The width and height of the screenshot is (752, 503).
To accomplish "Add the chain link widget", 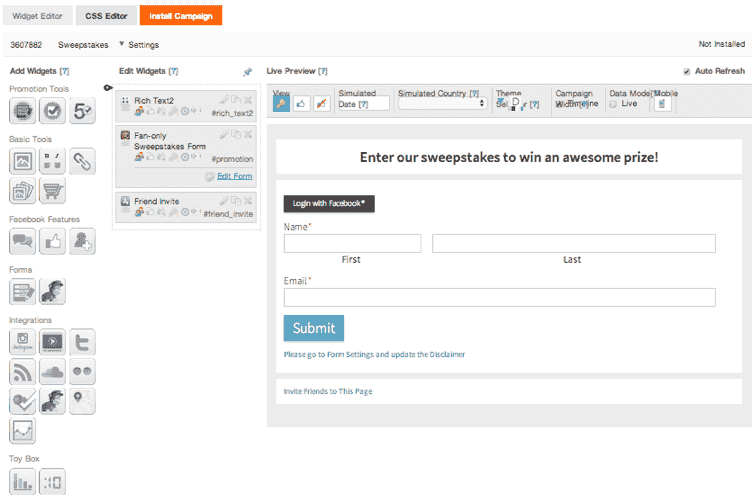I will [x=82, y=161].
